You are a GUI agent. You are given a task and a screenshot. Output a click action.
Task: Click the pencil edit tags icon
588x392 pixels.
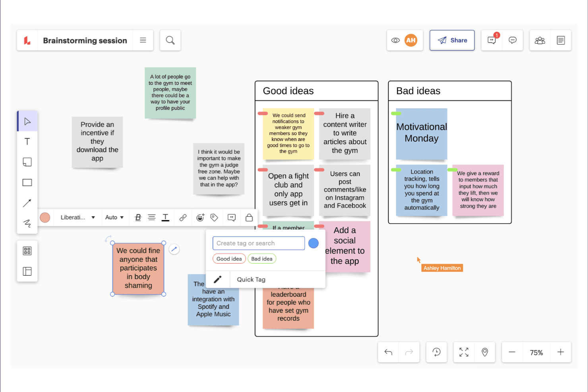pyautogui.click(x=218, y=280)
